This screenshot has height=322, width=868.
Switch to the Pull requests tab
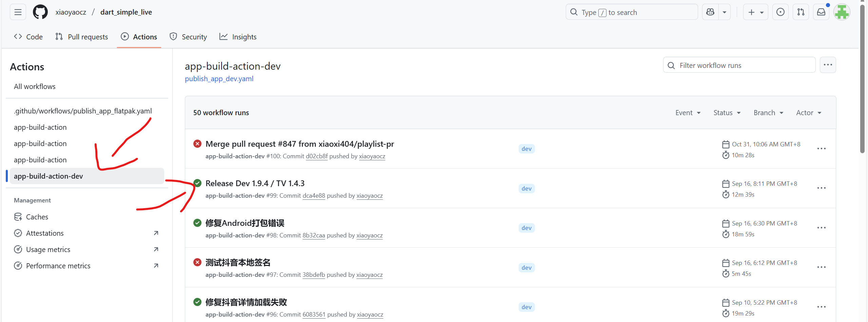coord(81,37)
